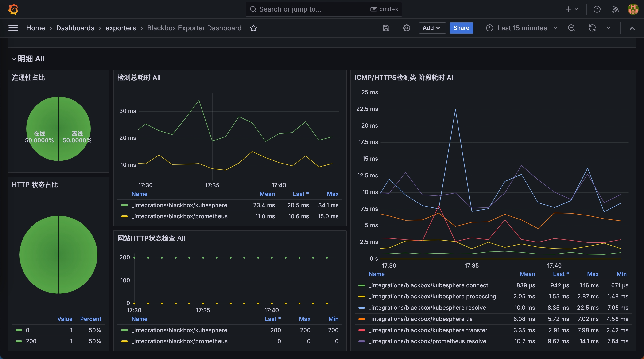This screenshot has width=644, height=359.
Task: Open the news feed icon
Action: pyautogui.click(x=615, y=9)
